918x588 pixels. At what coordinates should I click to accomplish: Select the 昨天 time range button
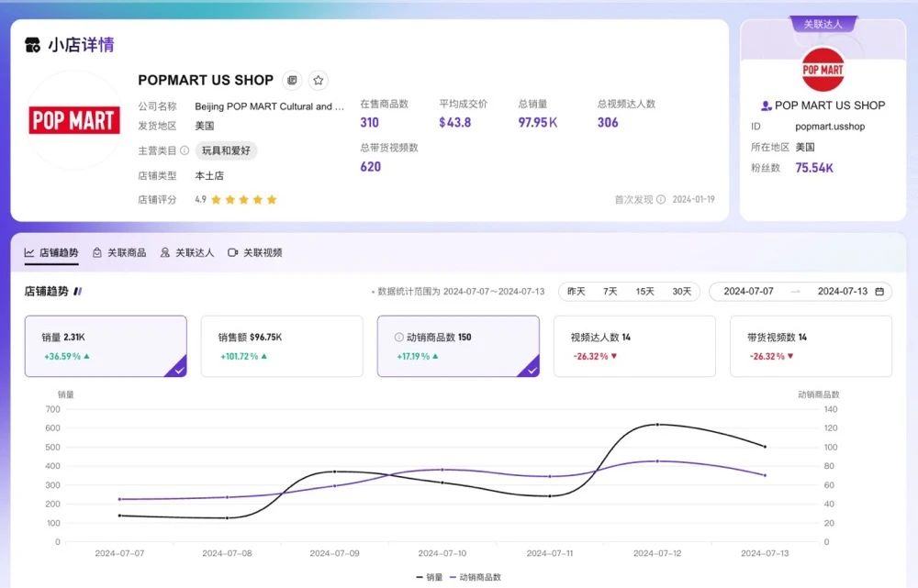point(576,292)
